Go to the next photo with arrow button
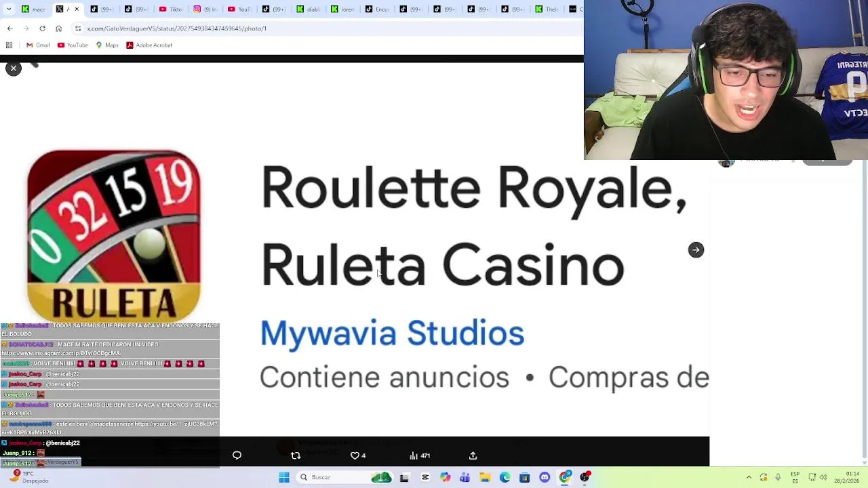 pos(696,250)
